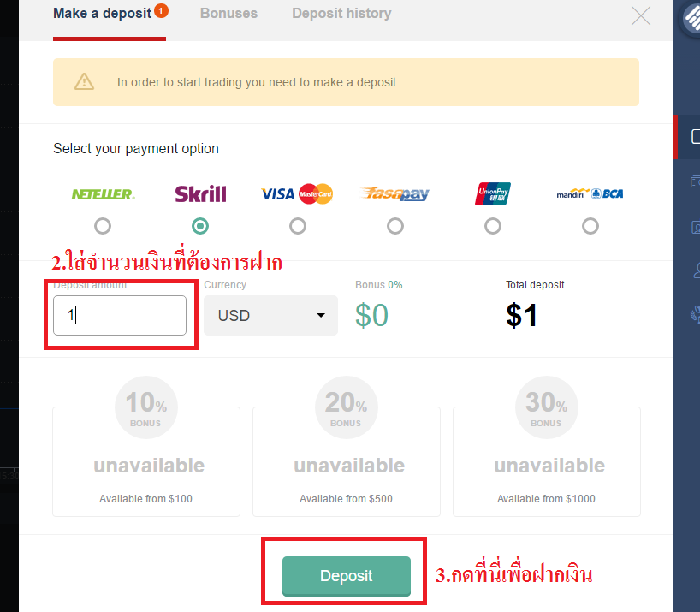
Task: Click the currency dropdown arrow
Action: pyautogui.click(x=321, y=315)
